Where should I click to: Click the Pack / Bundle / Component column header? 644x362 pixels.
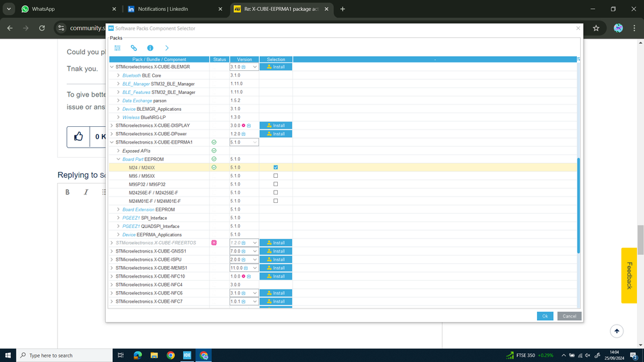(x=159, y=59)
